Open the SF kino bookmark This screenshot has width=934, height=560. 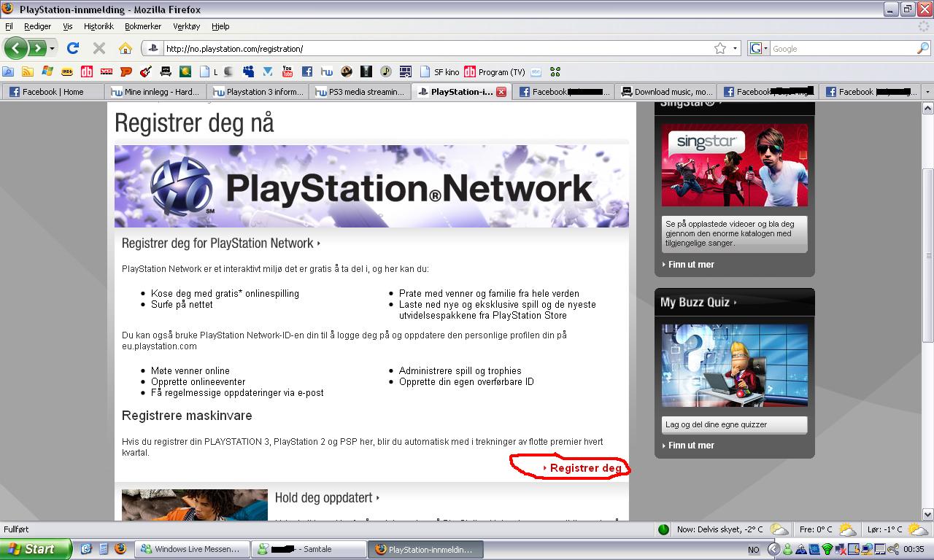click(x=439, y=71)
